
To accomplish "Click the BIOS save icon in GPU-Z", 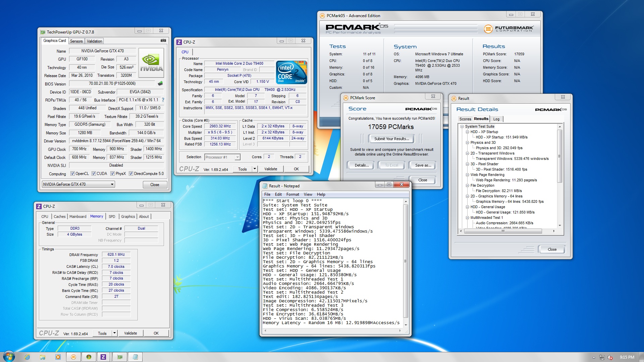I will 160,83.
